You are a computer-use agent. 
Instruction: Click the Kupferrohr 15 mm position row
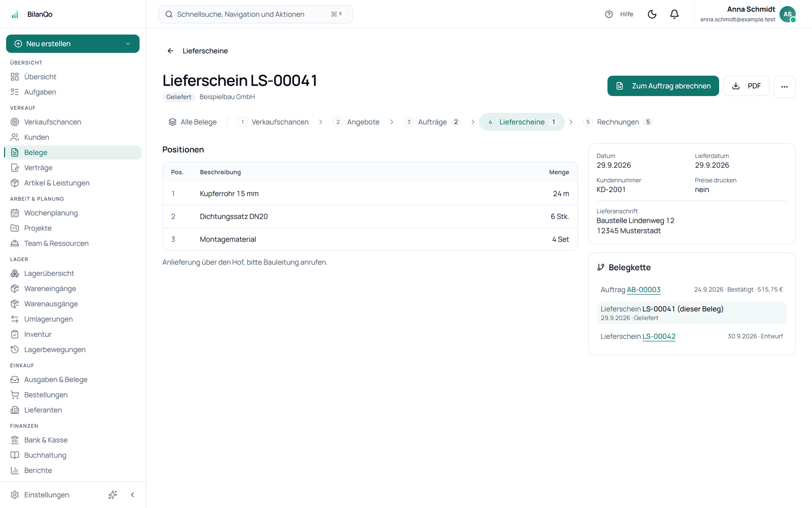(370, 194)
